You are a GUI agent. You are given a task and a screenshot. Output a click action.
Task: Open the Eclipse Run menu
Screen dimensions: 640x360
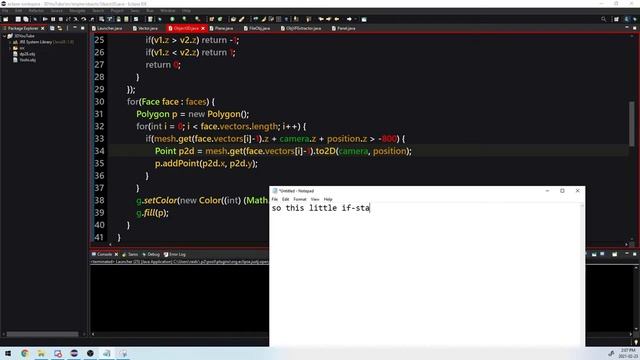[x=150, y=11]
